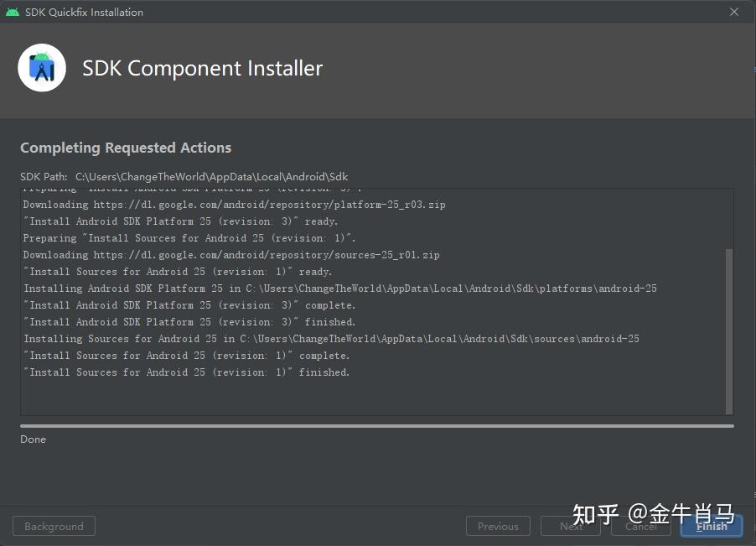Click the "Completing Requested Actions" heading

(x=126, y=148)
